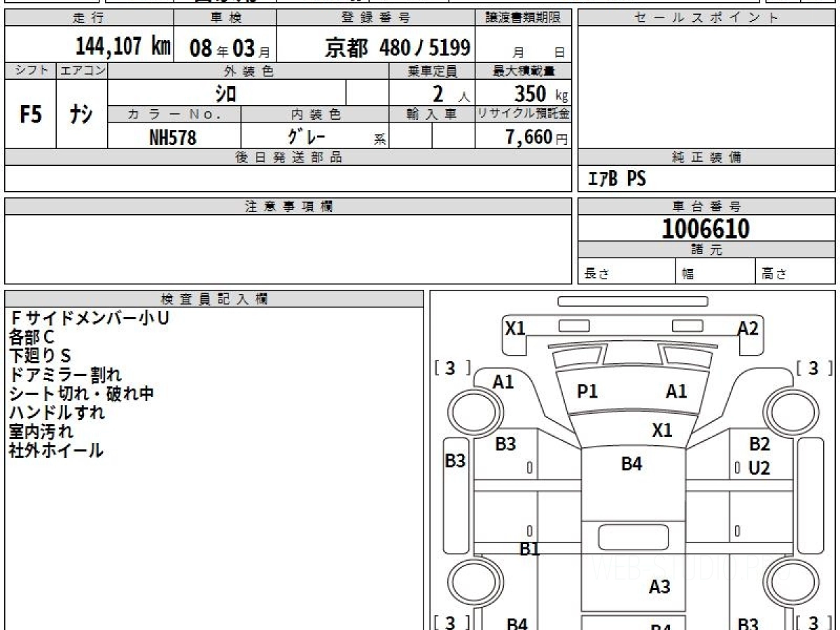Select the air conditioner value ナシ

pyautogui.click(x=82, y=114)
